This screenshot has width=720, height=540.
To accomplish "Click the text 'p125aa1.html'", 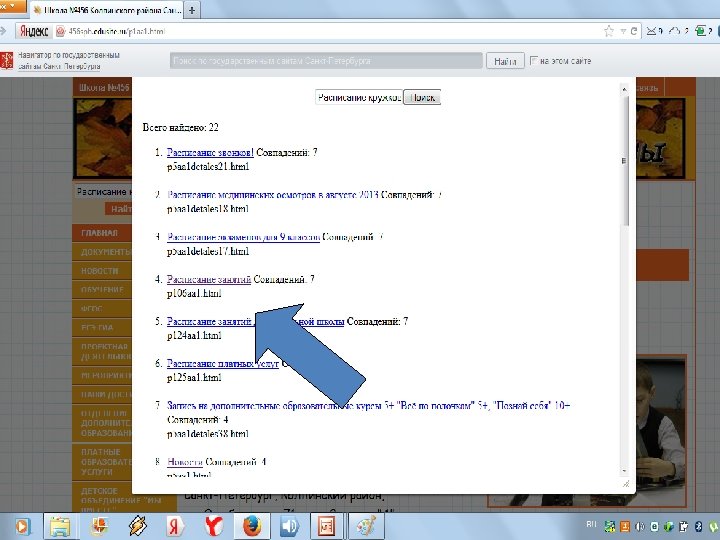I will point(194,377).
